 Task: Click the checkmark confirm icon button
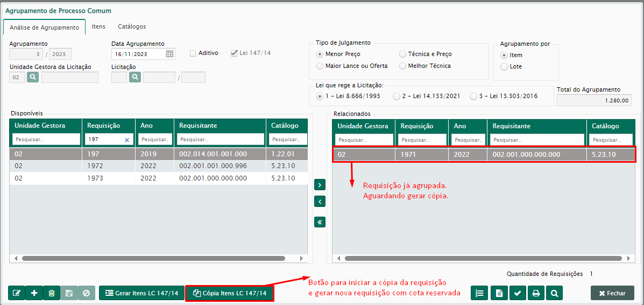518,293
